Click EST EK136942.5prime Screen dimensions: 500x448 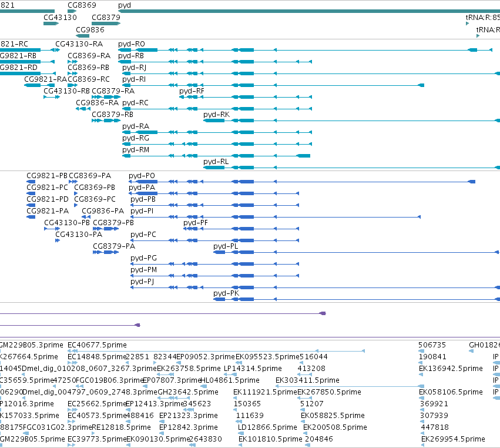(451, 369)
